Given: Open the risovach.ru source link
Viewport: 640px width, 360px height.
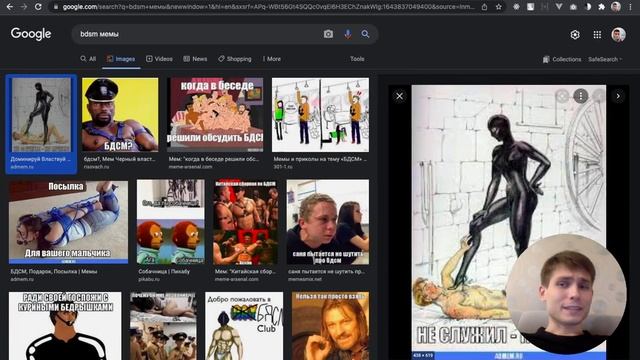Looking at the screenshot, I should 96,167.
